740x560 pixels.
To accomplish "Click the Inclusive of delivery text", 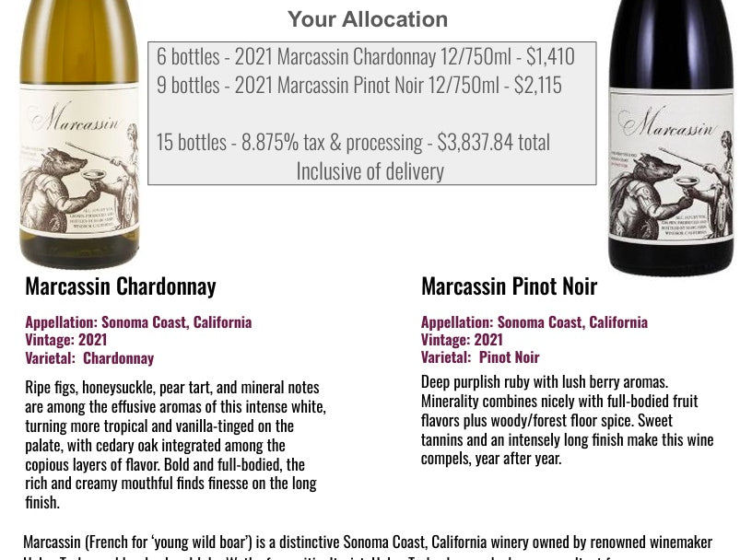I will point(370,171).
